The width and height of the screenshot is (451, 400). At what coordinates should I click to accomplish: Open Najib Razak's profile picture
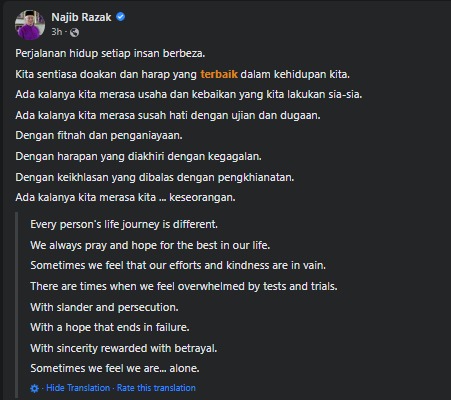coord(30,25)
